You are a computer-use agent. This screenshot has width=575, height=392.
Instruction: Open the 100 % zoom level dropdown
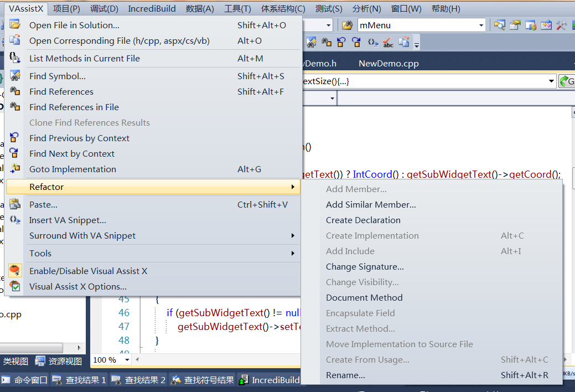(x=127, y=360)
